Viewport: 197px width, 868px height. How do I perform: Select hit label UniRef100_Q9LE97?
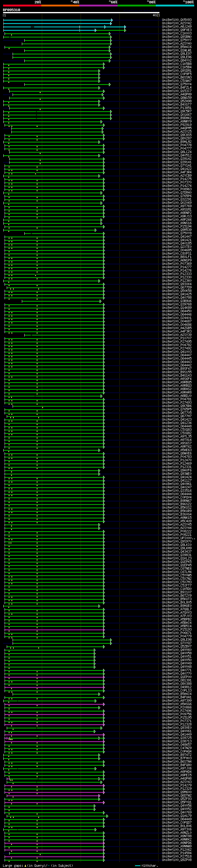tap(177, 54)
